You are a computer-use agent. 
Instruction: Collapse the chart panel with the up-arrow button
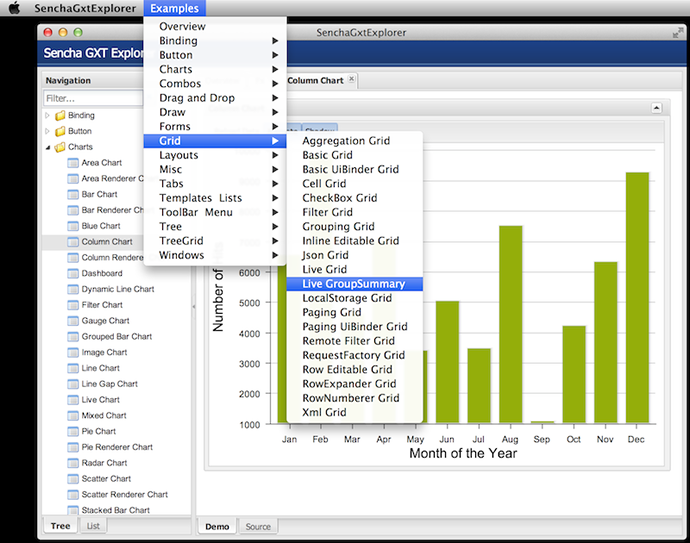coord(656,108)
